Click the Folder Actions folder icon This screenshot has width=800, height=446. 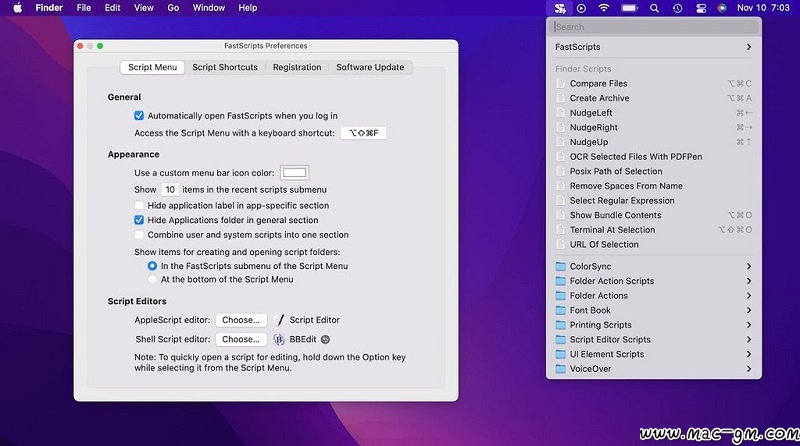pos(561,295)
